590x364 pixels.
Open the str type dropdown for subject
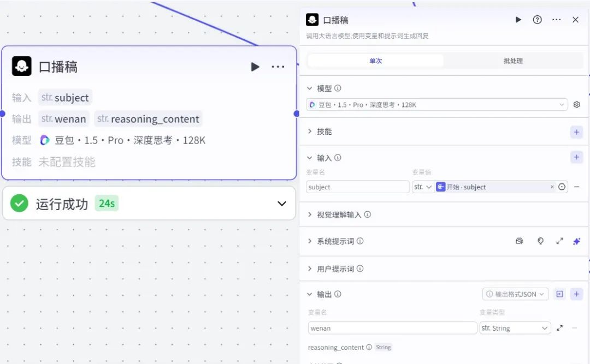tap(422, 187)
